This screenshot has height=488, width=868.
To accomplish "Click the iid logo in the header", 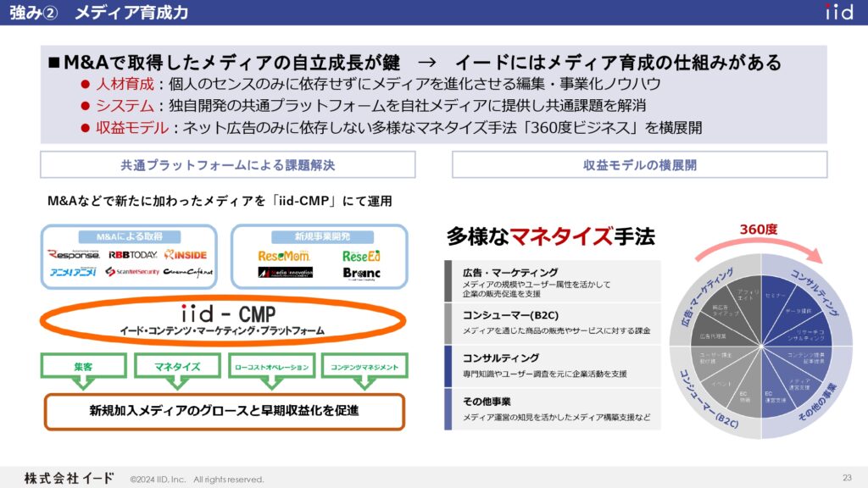I will point(840,12).
